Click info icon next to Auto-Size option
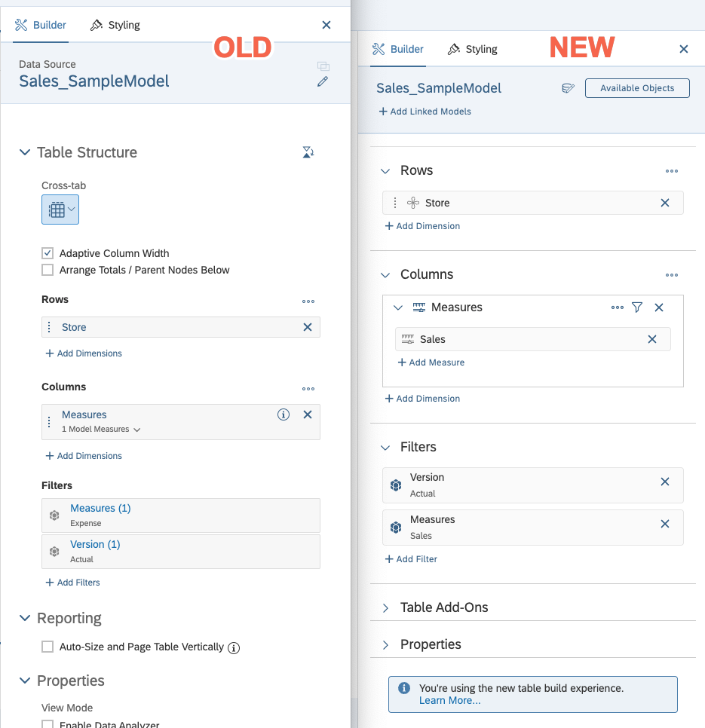Screen dimensions: 705x728 234,647
